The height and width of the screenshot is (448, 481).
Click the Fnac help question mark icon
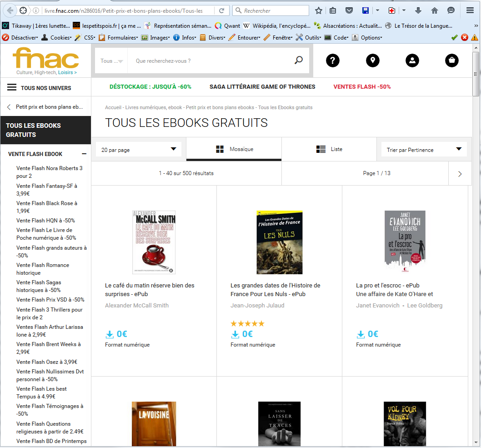pyautogui.click(x=333, y=60)
